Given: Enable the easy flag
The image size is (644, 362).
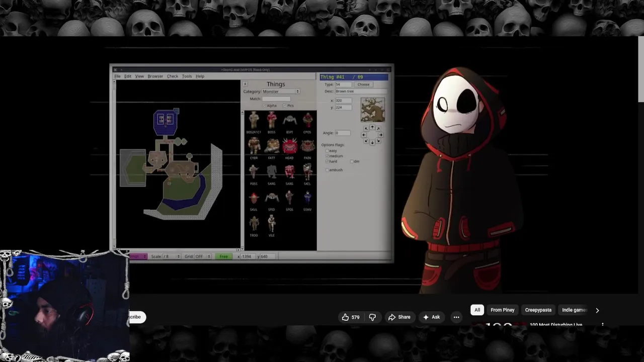Looking at the screenshot, I should click(327, 151).
